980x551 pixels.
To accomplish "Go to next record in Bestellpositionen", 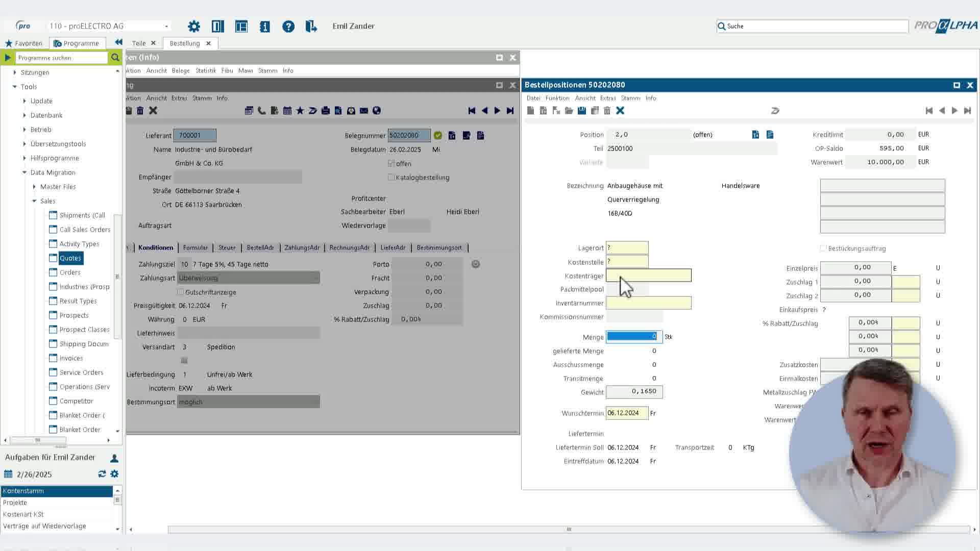I will (954, 111).
